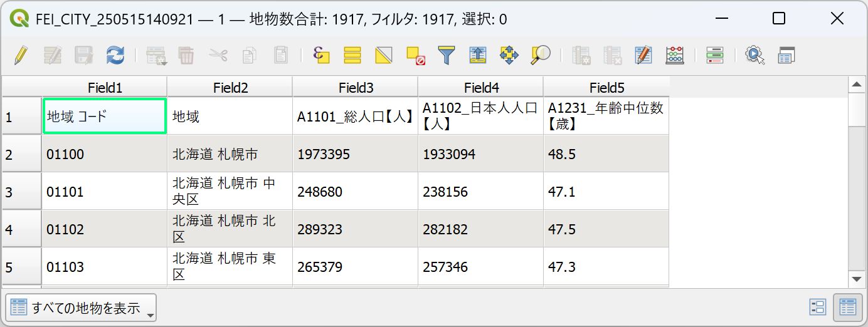Switch to form view
The width and height of the screenshot is (868, 327).
pyautogui.click(x=818, y=307)
